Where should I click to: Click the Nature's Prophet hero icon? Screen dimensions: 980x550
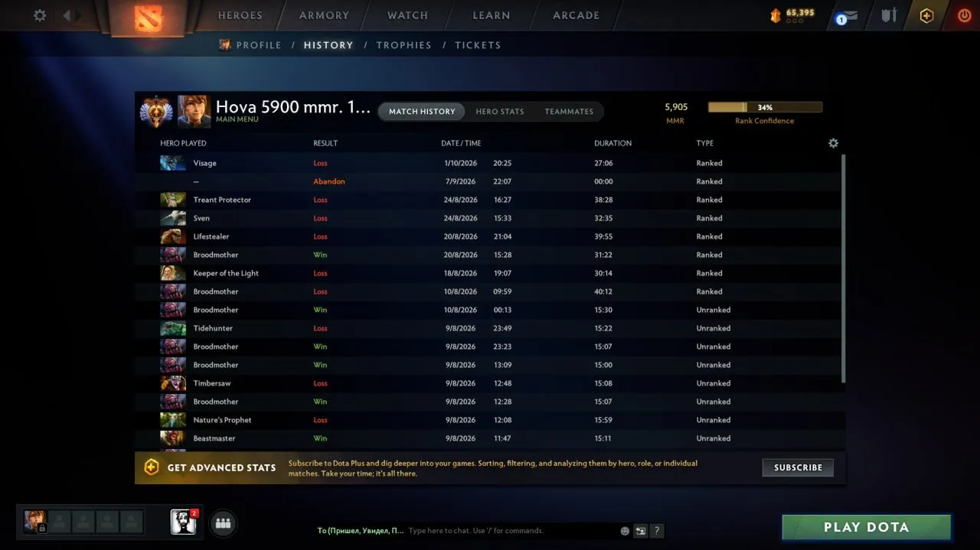[x=173, y=420]
